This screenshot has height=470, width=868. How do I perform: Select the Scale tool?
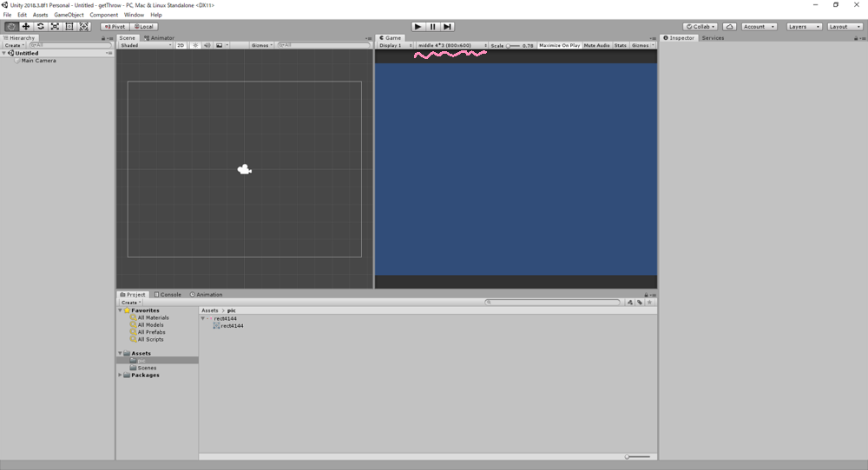(55, 27)
